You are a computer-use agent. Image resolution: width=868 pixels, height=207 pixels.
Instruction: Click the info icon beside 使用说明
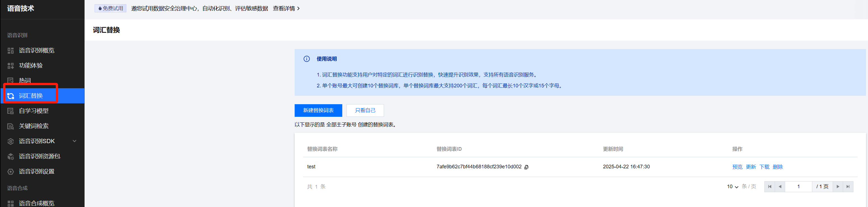(x=307, y=59)
